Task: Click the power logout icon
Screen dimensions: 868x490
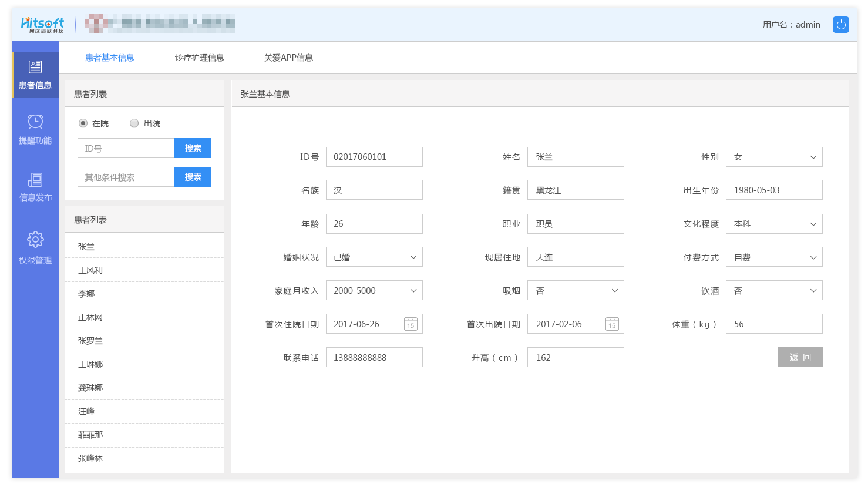Action: (841, 25)
